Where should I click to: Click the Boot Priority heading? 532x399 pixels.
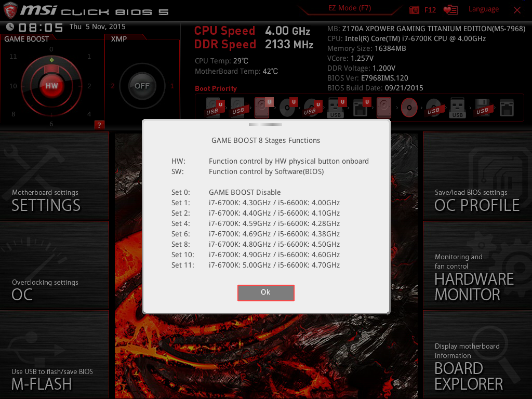216,88
